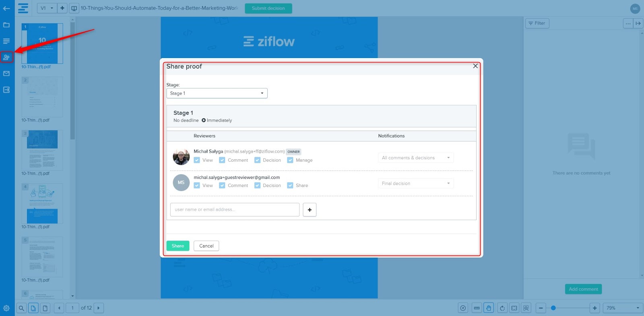Click the user name or email field
Screen dimensions: 644x316
pos(235,210)
